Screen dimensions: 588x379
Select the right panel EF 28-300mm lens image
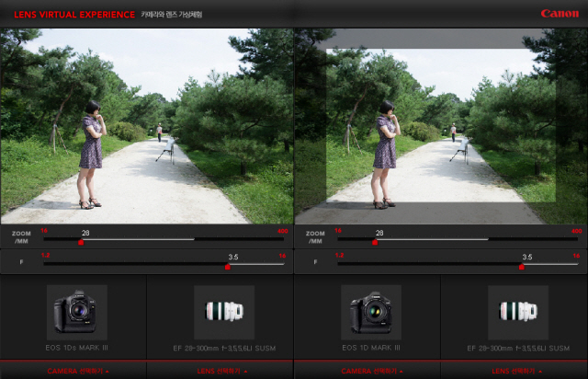[515, 312]
